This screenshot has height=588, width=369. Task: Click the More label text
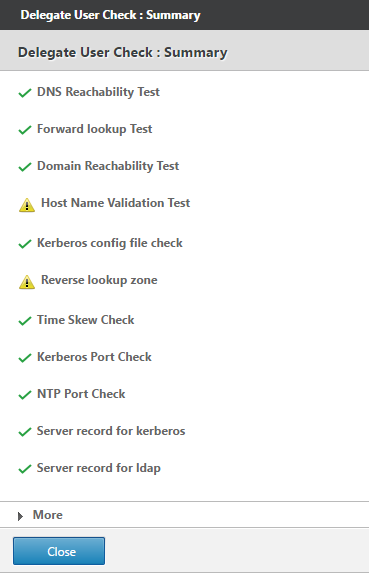coord(48,515)
